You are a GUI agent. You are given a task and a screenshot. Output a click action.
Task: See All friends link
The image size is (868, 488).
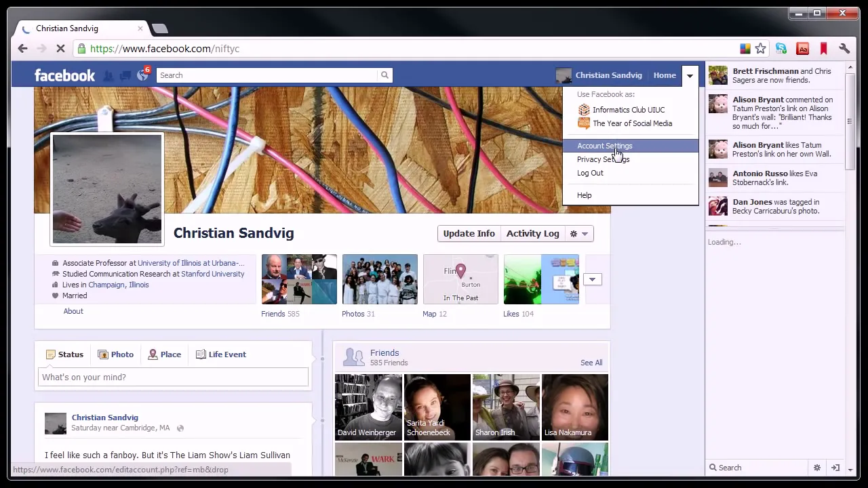pos(591,363)
